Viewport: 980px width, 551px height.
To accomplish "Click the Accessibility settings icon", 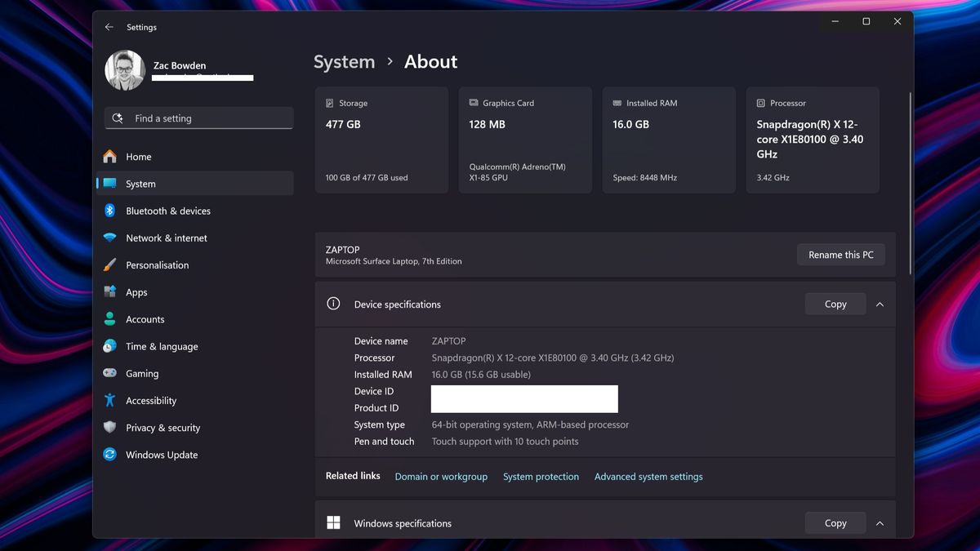I will 109,401.
